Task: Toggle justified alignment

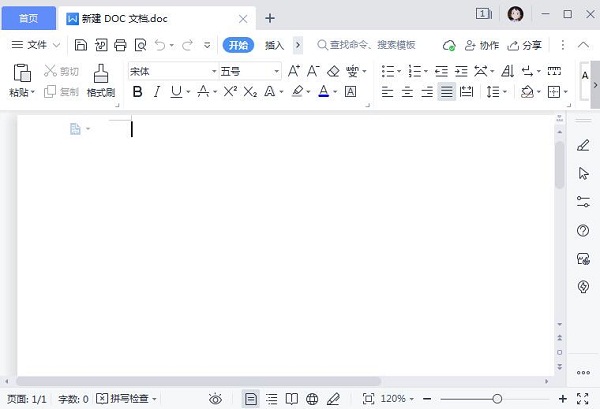Action: 447,91
